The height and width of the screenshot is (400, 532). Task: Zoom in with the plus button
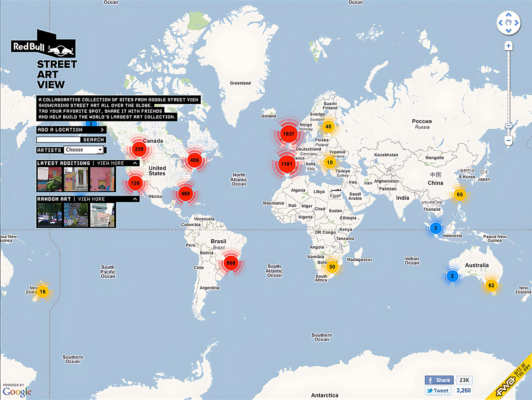pos(508,46)
